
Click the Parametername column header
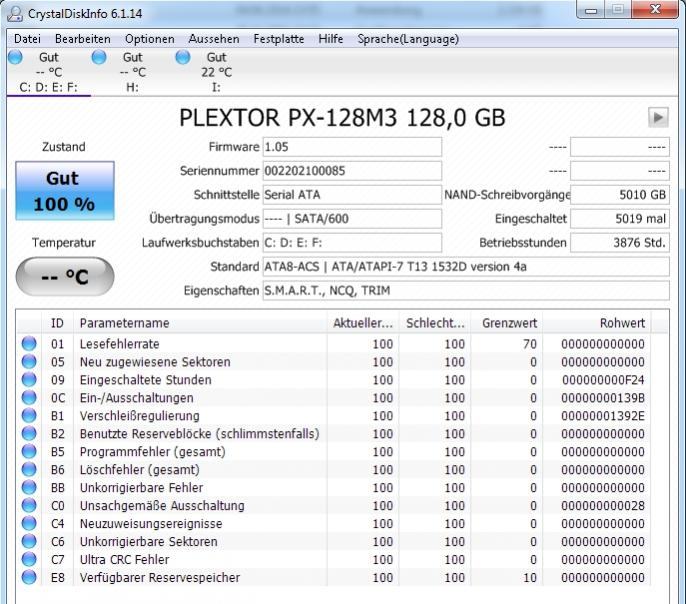click(200, 323)
